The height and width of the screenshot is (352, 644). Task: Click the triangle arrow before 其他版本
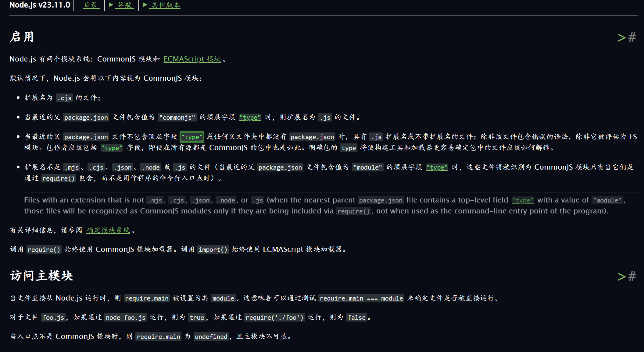[x=145, y=5]
